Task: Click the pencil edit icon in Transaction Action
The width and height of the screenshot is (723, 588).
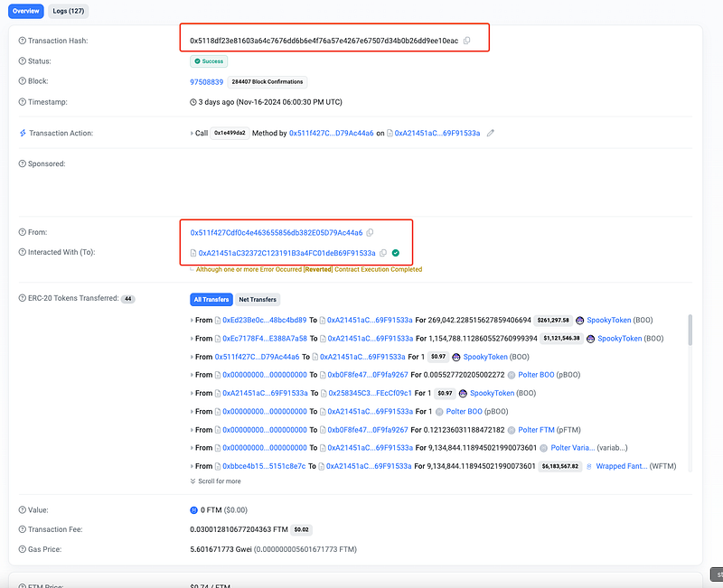Action: [x=491, y=133]
